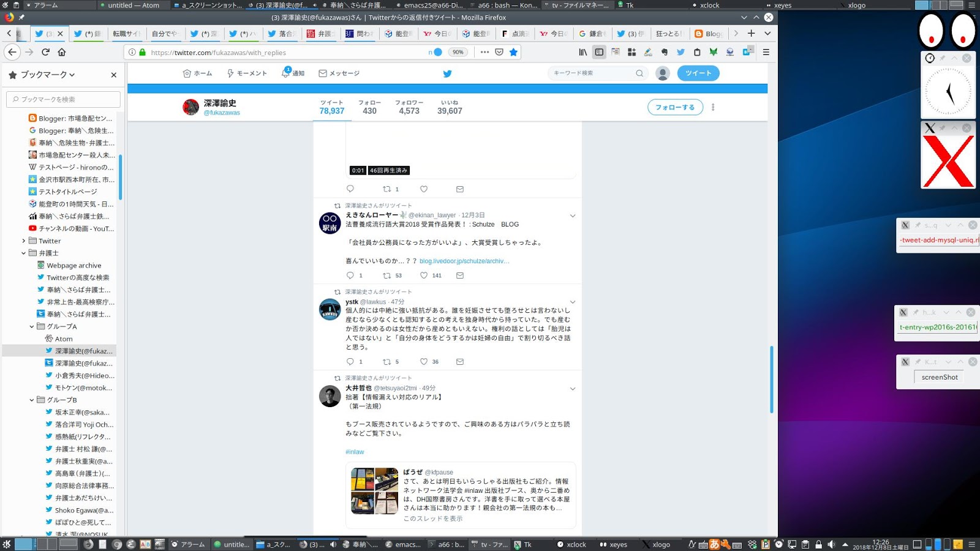Click the Evernote elephant extension icon
Image resolution: width=980 pixels, height=551 pixels.
[x=665, y=52]
